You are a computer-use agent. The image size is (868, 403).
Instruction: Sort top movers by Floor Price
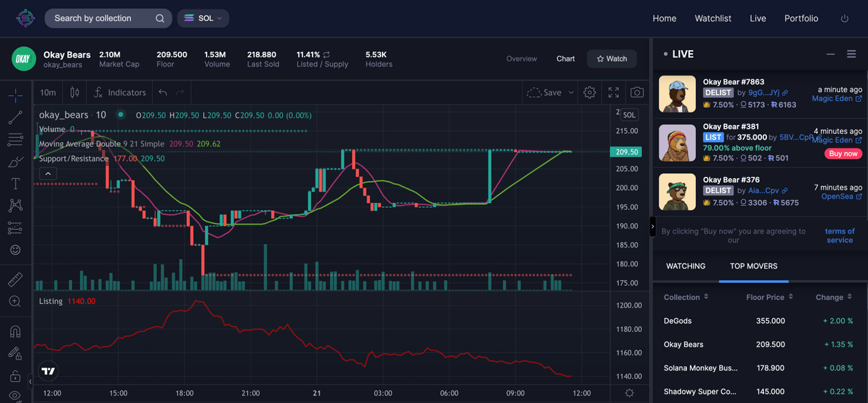tap(770, 297)
